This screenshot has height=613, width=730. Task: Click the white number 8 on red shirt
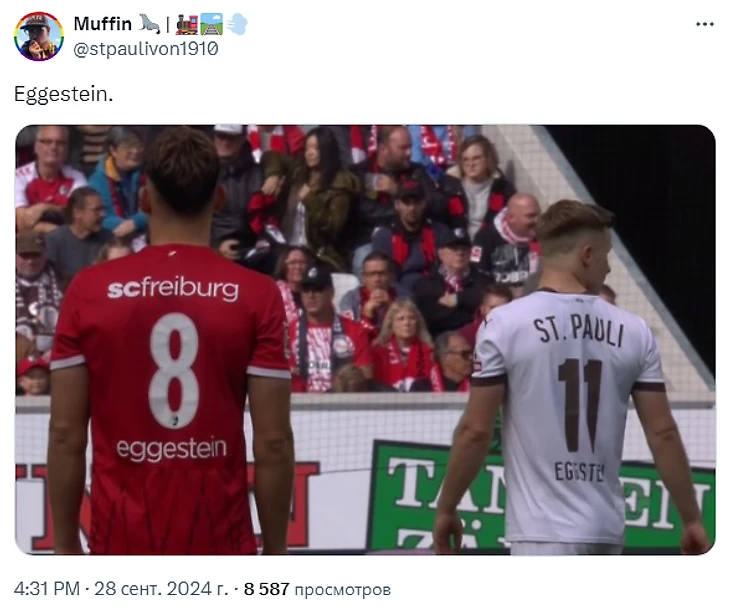pos(174,370)
